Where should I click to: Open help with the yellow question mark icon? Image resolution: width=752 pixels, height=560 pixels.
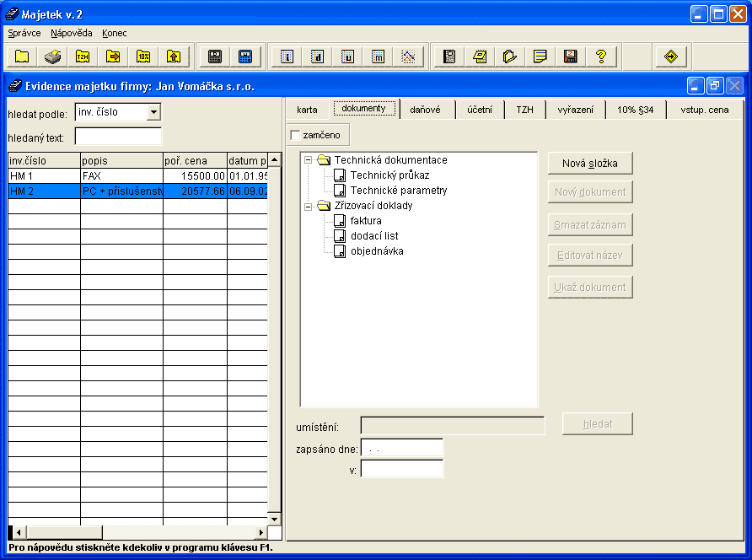pos(600,57)
